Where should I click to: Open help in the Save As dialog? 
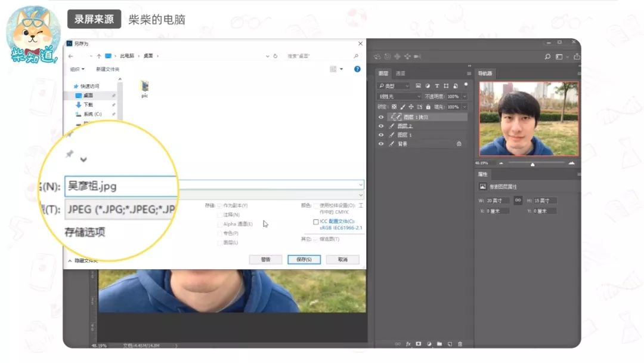coord(357,69)
